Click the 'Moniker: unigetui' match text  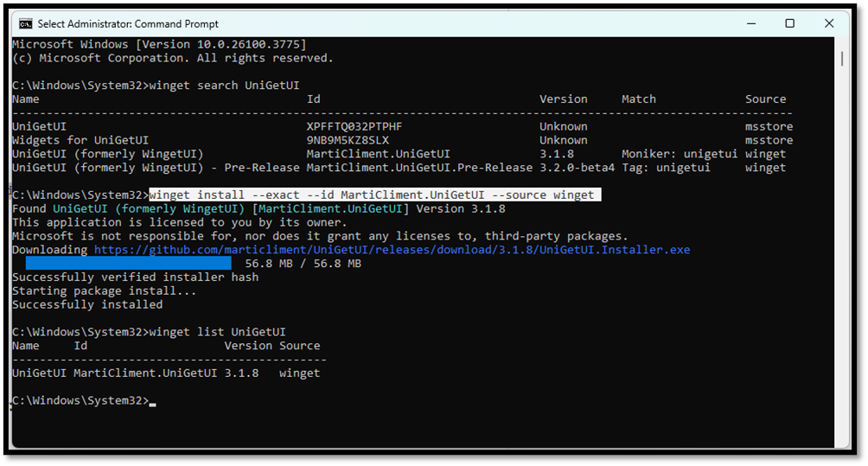[x=680, y=154]
